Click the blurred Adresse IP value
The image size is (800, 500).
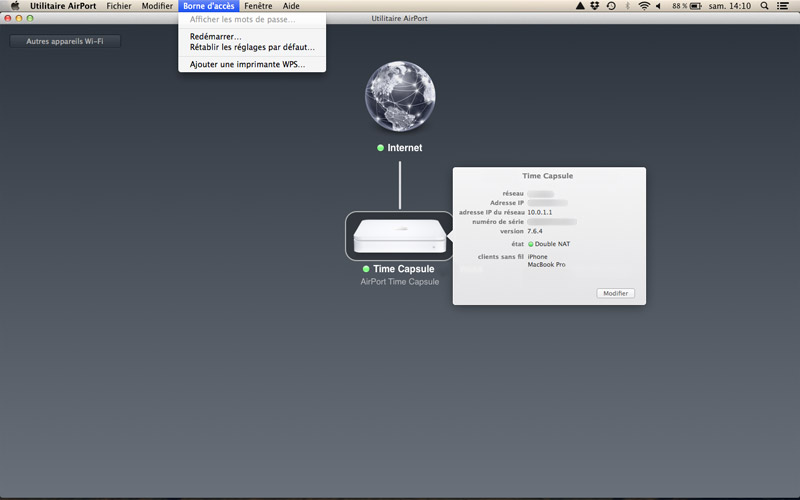tap(547, 203)
